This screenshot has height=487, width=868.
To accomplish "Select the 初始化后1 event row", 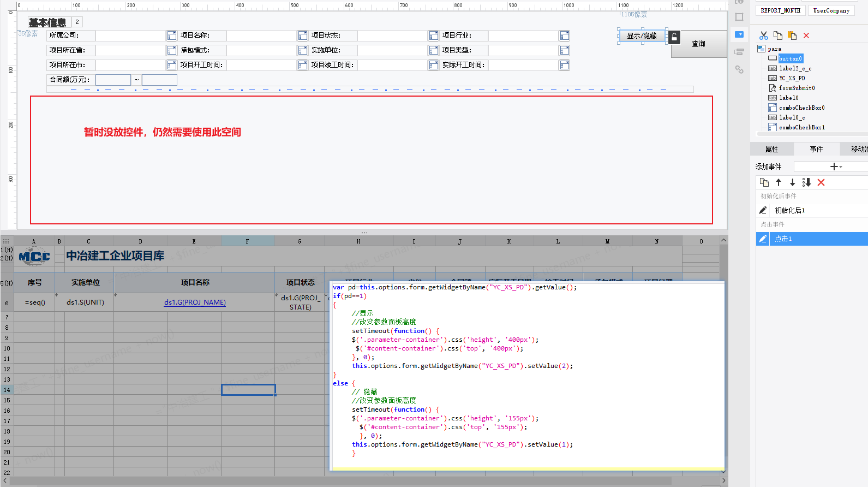I will [812, 210].
